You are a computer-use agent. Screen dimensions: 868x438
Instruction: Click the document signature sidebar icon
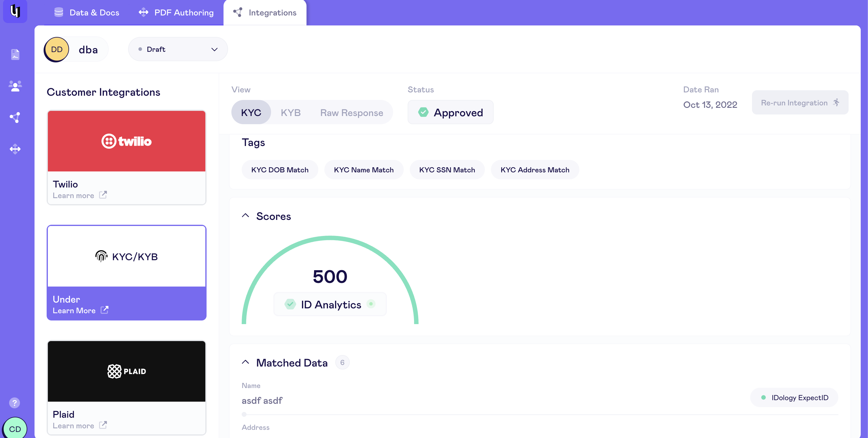(15, 54)
